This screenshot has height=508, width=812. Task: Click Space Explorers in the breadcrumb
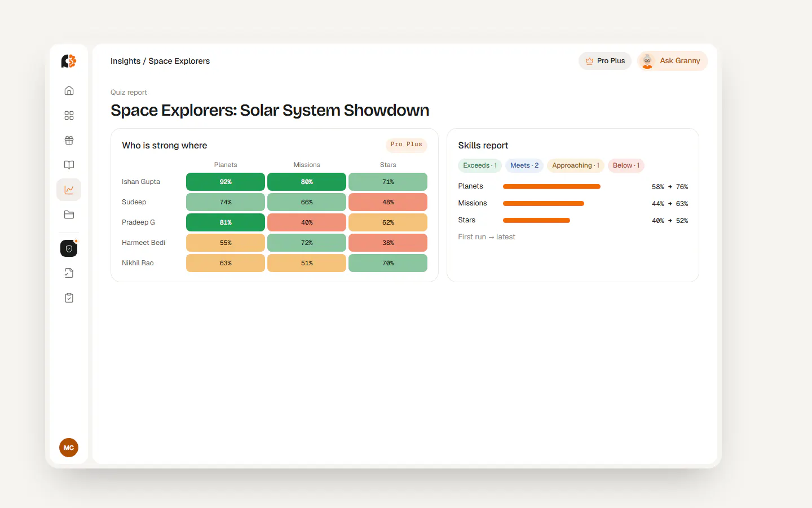coord(179,61)
